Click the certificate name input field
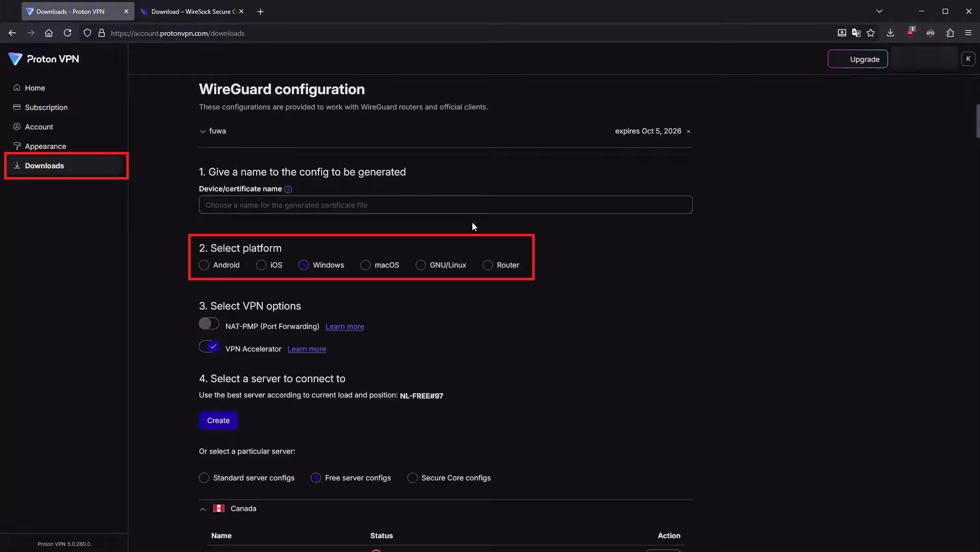The height and width of the screenshot is (552, 980). [x=445, y=205]
